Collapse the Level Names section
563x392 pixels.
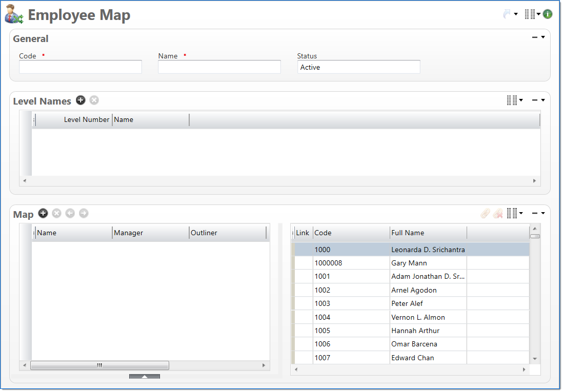(535, 100)
